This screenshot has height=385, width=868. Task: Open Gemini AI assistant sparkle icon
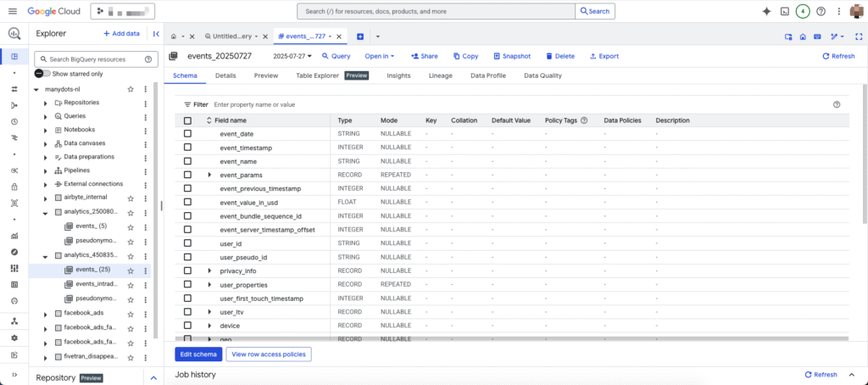[x=766, y=11]
